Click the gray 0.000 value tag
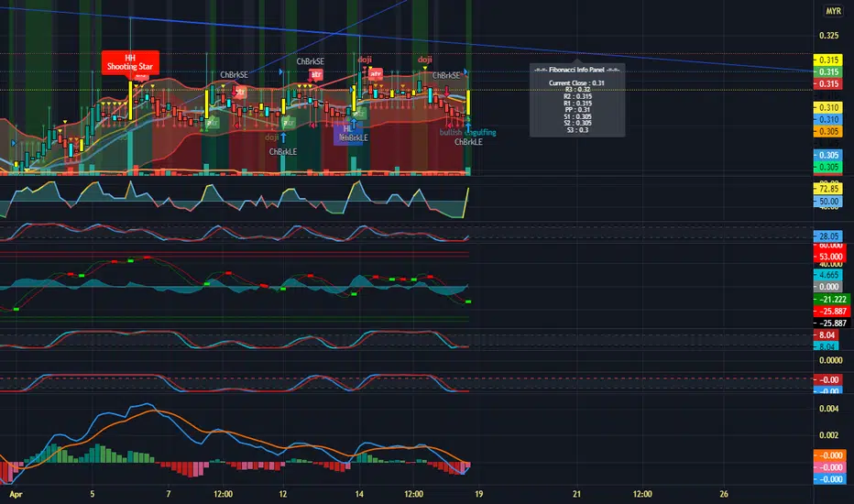This screenshot has height=504, width=854. [x=827, y=287]
